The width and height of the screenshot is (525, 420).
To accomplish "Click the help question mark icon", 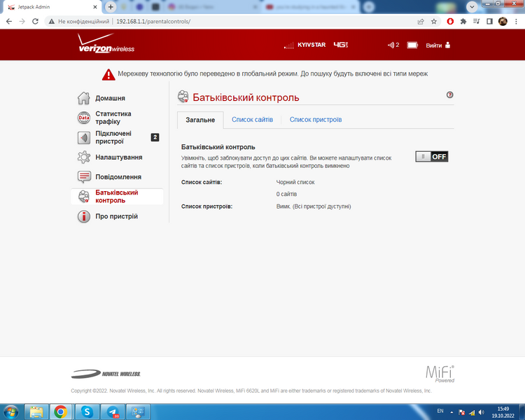I will pos(449,94).
